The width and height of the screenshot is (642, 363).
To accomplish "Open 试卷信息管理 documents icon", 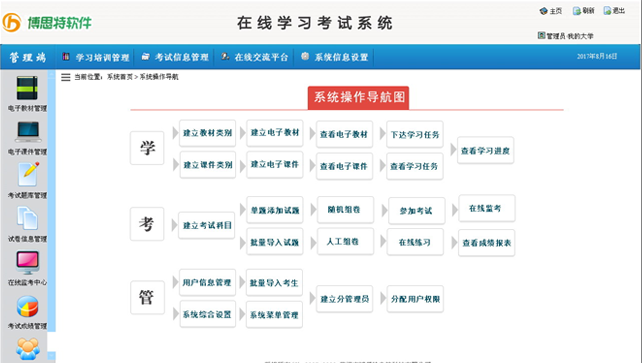I will pos(27,218).
